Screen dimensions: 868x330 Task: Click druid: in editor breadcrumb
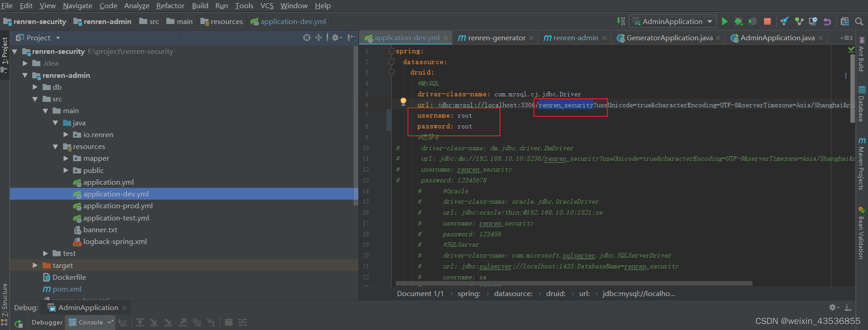tap(556, 293)
